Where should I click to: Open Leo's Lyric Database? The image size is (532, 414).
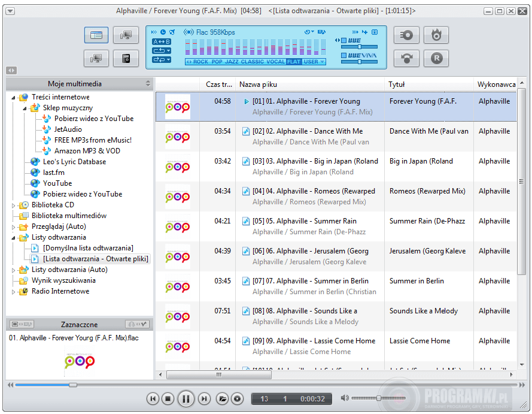(x=74, y=162)
